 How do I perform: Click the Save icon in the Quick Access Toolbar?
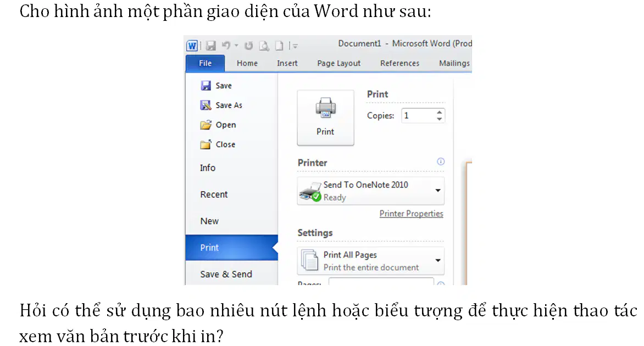(x=210, y=46)
